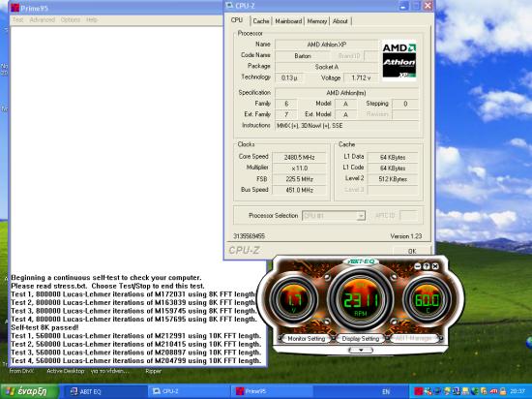Image resolution: width=532 pixels, height=399 pixels.
Task: Click the OK button in CPU-Z
Action: click(412, 251)
